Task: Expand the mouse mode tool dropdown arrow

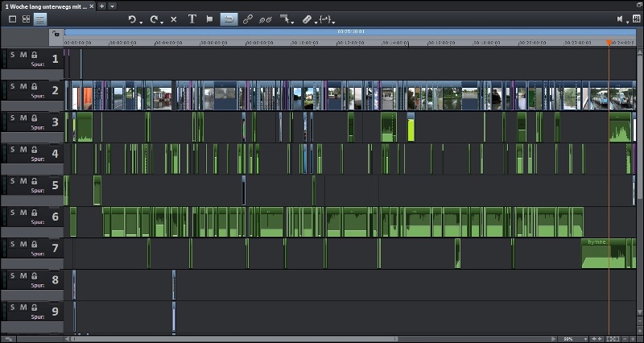Action: point(293,21)
